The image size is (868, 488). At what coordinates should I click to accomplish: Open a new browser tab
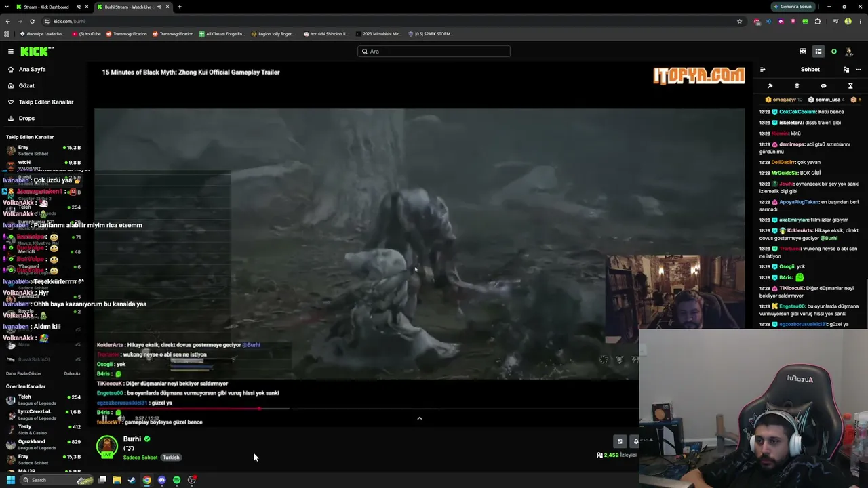180,7
